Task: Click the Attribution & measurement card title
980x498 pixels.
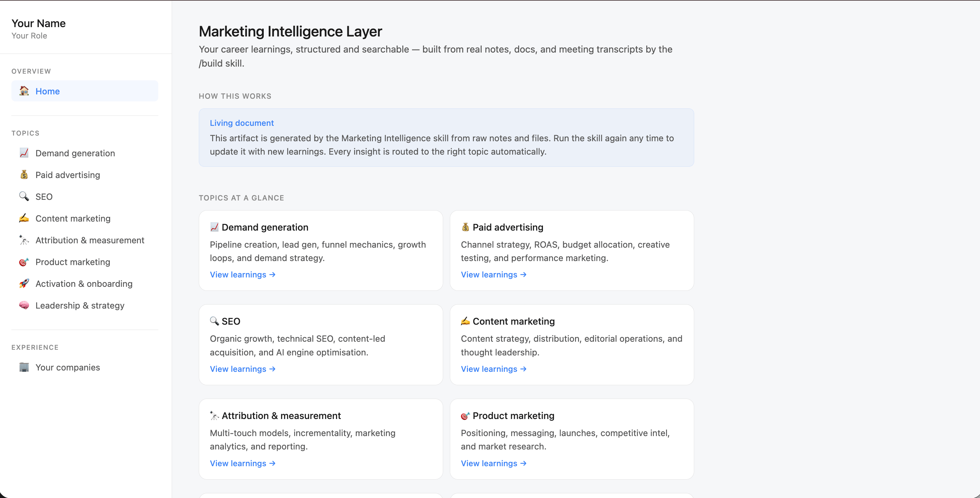Action: coord(281,415)
